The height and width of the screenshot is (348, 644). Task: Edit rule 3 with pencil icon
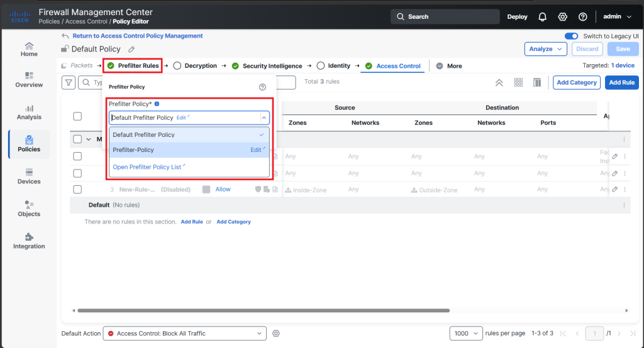click(615, 189)
